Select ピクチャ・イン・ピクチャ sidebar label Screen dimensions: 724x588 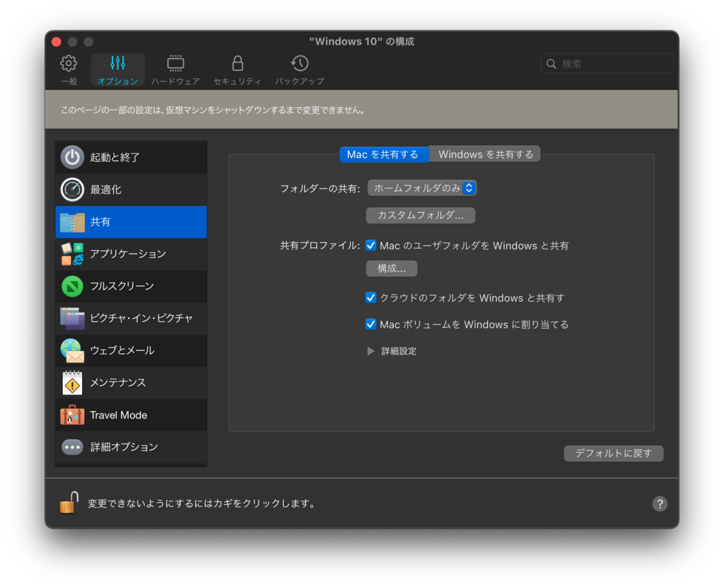pos(141,318)
